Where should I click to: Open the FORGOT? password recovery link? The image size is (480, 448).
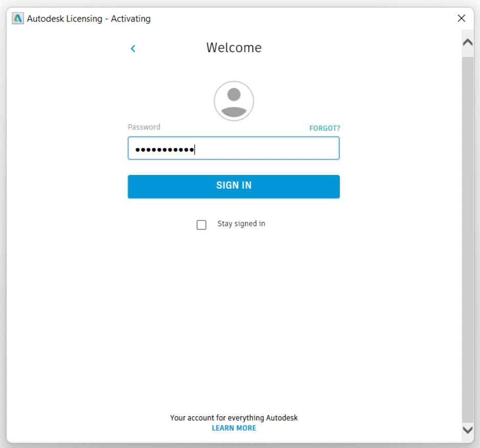click(324, 128)
